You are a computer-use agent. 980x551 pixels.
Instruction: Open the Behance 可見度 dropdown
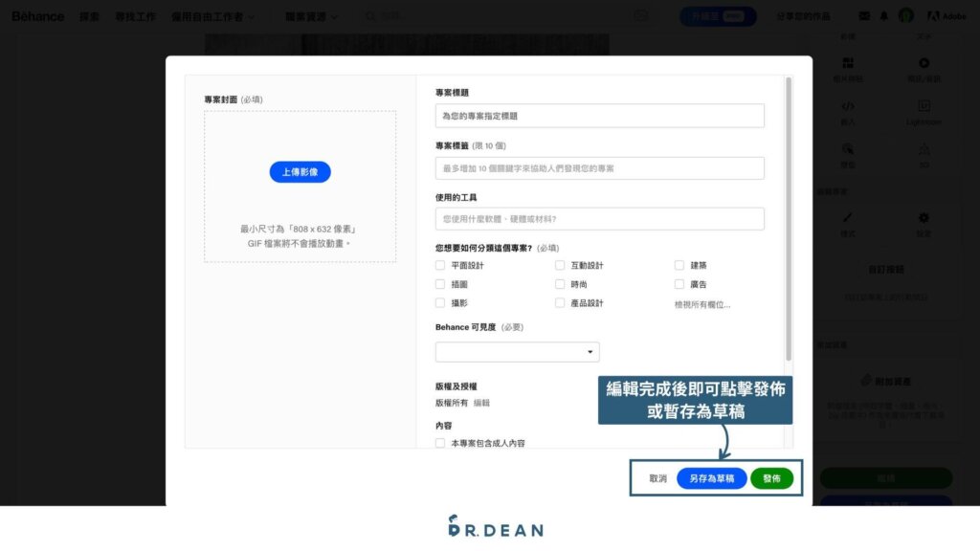click(517, 351)
